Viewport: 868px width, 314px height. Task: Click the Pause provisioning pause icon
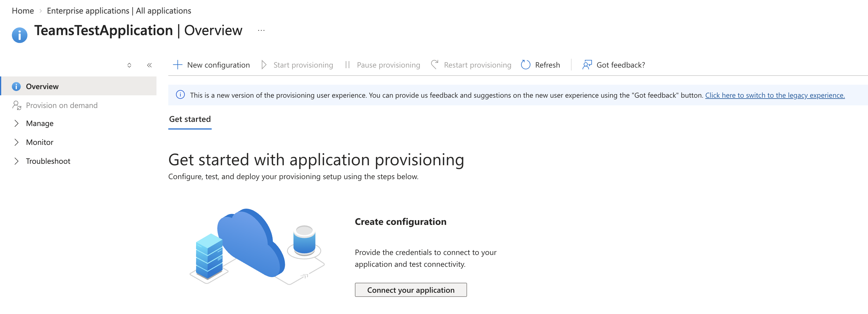coord(347,65)
